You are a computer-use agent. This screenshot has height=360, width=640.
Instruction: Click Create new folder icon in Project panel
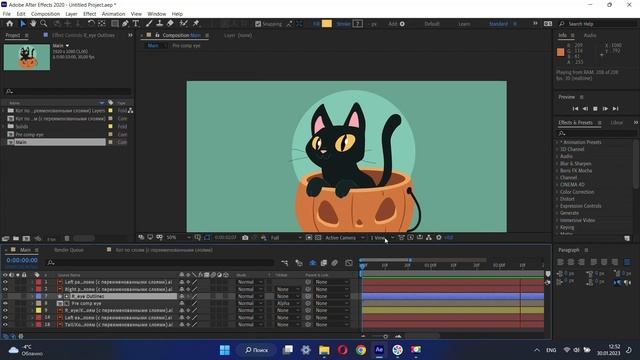tap(16, 238)
